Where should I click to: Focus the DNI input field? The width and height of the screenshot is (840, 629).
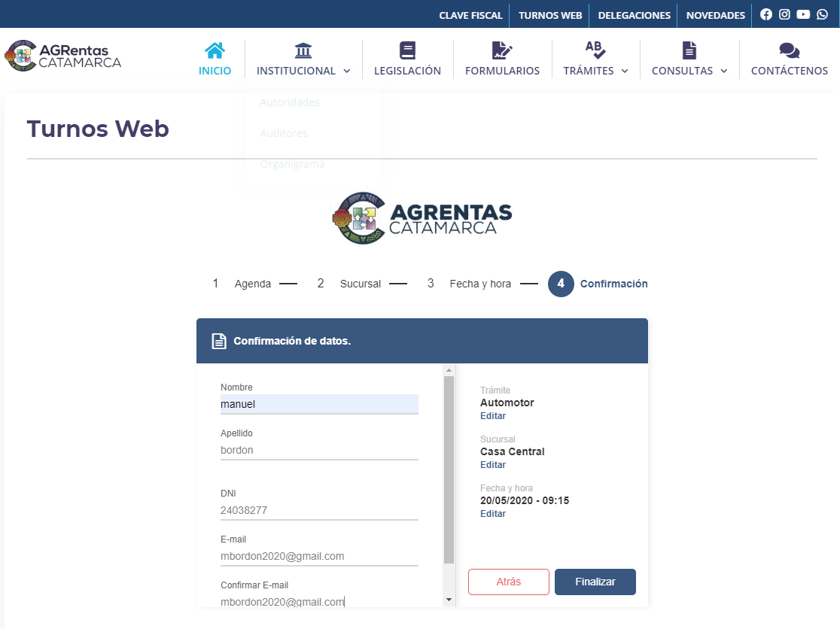pyautogui.click(x=319, y=510)
